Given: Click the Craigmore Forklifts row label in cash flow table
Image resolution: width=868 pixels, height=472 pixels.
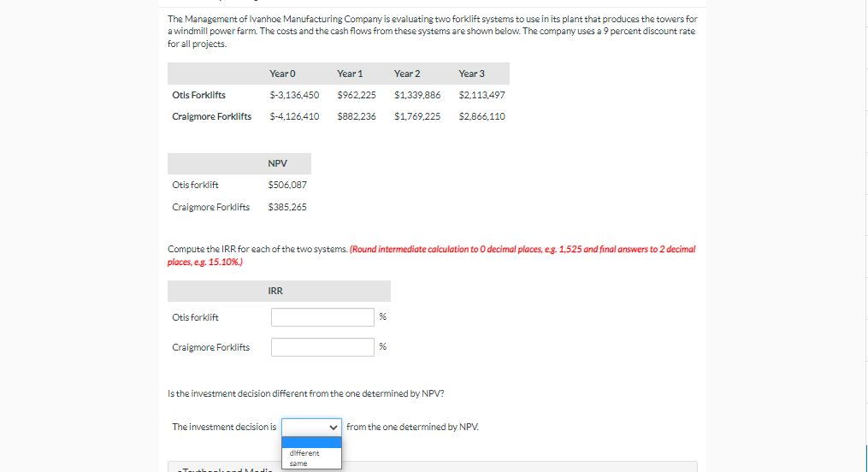Looking at the screenshot, I should [211, 116].
